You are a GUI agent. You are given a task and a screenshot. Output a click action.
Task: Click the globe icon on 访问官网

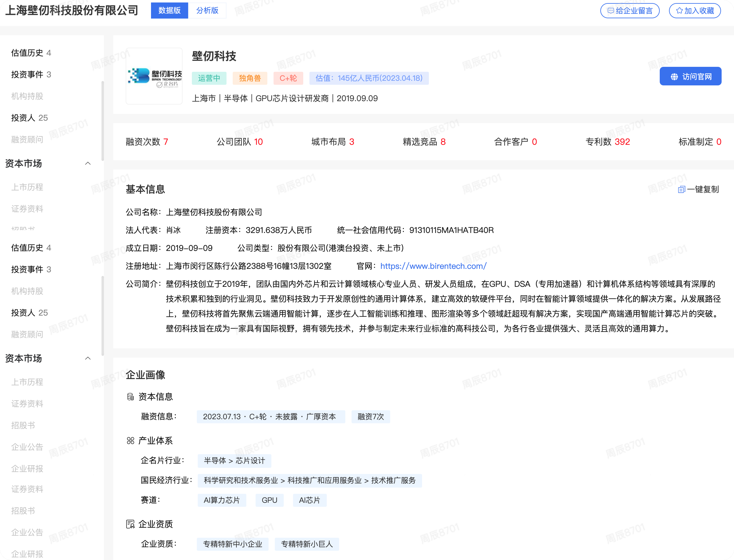[674, 77]
